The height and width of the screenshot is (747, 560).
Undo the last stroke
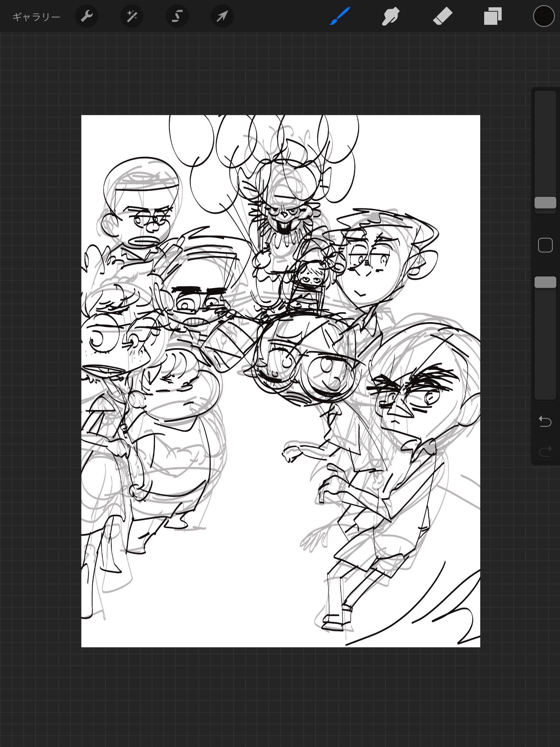coord(545,422)
